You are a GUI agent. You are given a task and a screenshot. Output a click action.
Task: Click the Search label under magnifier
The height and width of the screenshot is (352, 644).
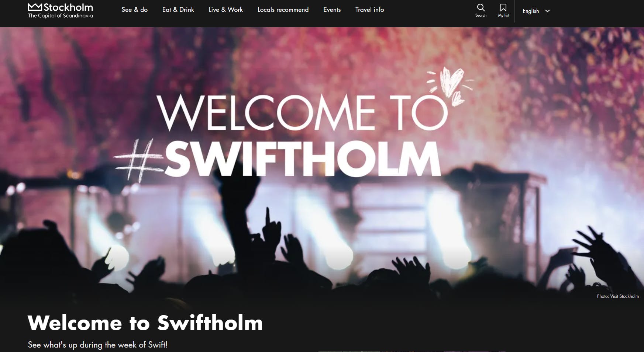tap(481, 15)
